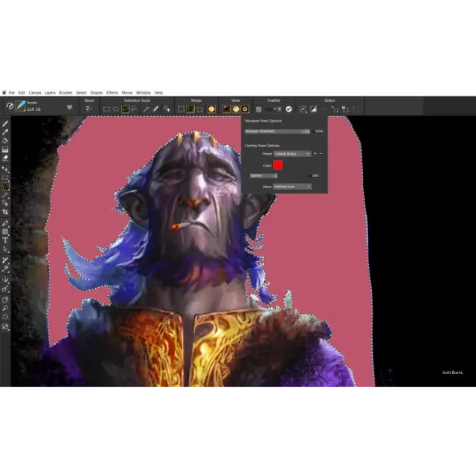This screenshot has width=476, height=476.
Task: Open the Brushes menu
Action: pyautogui.click(x=66, y=92)
